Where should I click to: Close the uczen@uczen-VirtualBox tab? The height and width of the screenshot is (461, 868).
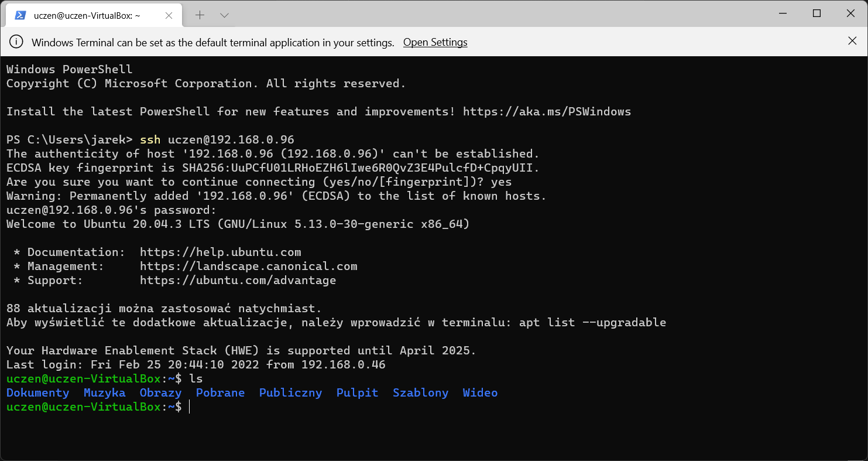(x=169, y=16)
